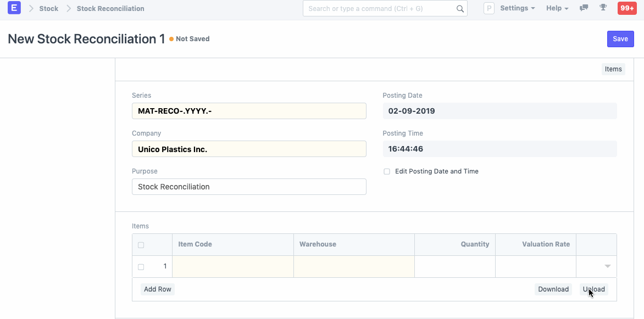The image size is (644, 319).
Task: Add a new row to the Items table
Action: tap(158, 289)
